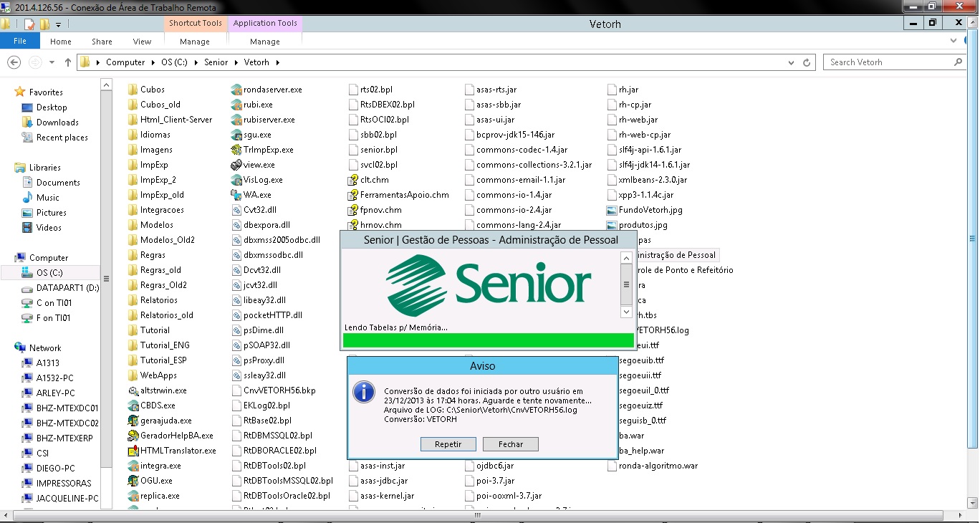Open the recent locations dropdown arrow
The height and width of the screenshot is (523, 980).
point(51,62)
